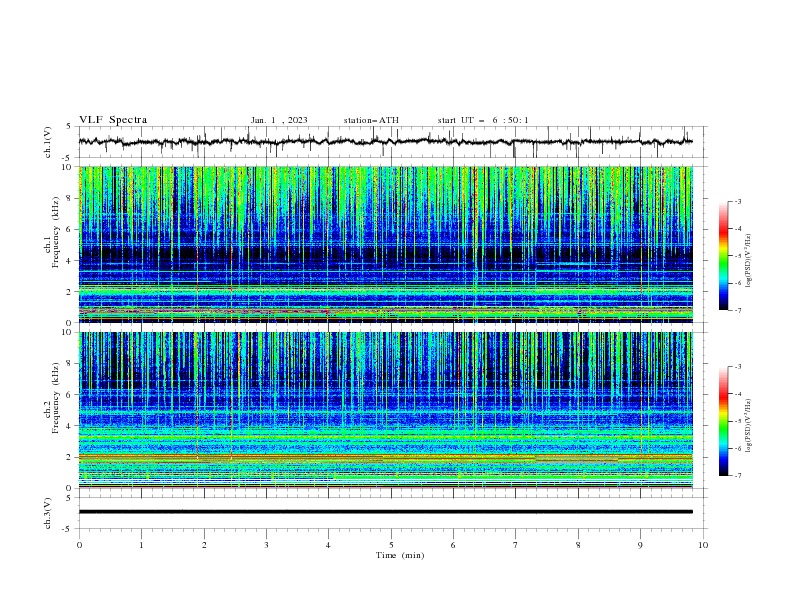
Task: Click the 'station=ATH' label
Action: [x=371, y=120]
